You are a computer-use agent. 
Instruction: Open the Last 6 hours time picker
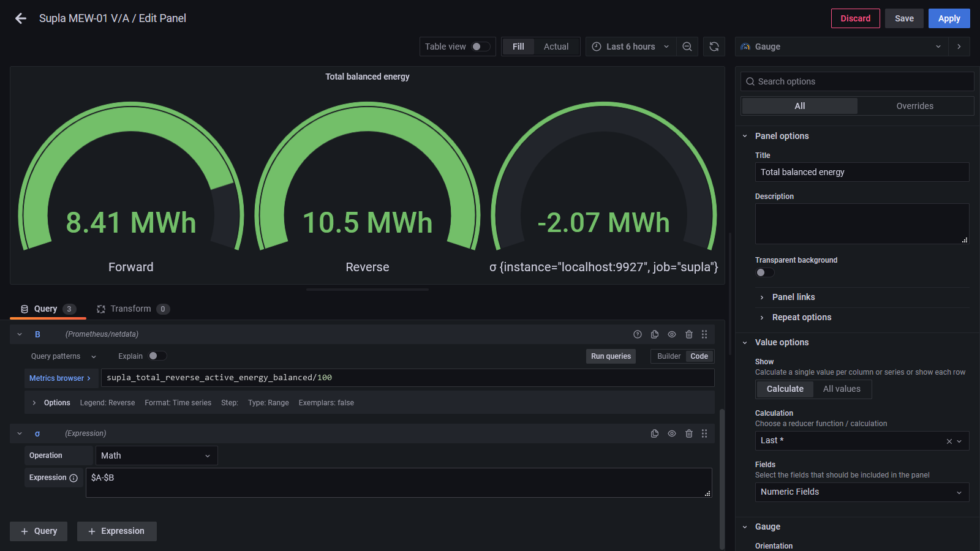[631, 47]
